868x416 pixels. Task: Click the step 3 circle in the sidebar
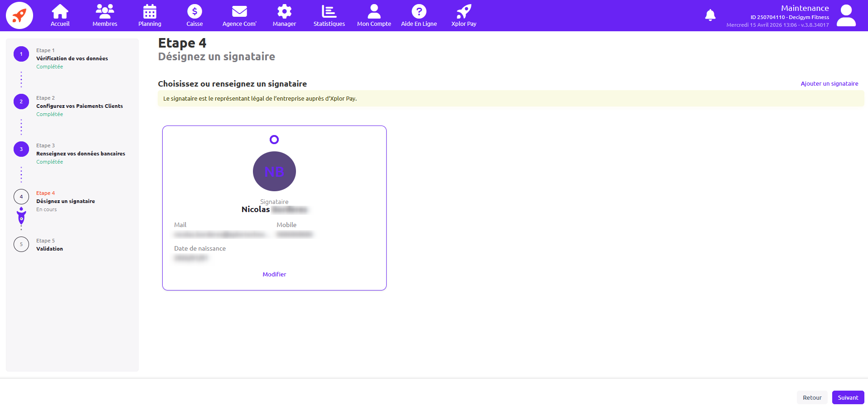pyautogui.click(x=21, y=149)
